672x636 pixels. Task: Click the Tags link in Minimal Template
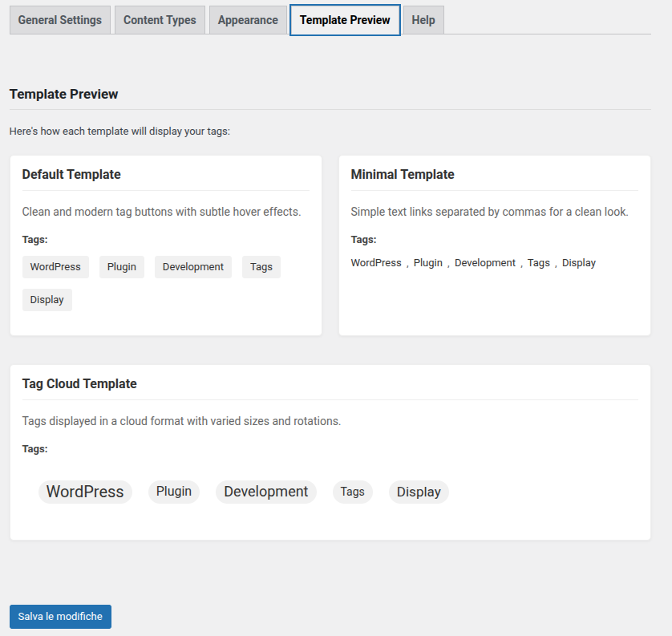pos(539,263)
